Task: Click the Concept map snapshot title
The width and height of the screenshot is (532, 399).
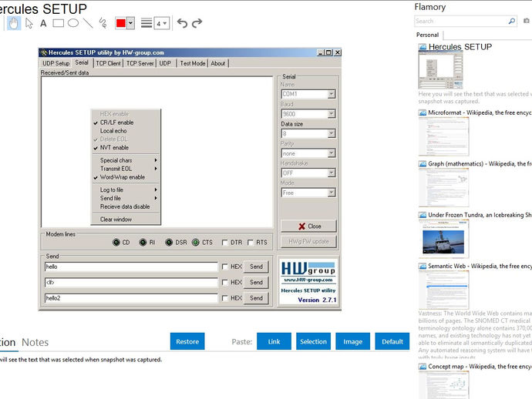Action: point(480,367)
